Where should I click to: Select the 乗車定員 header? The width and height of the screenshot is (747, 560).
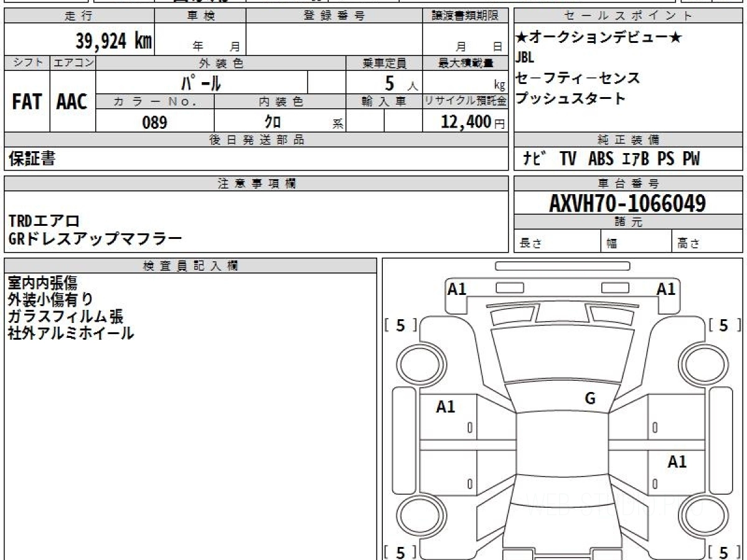pos(384,63)
